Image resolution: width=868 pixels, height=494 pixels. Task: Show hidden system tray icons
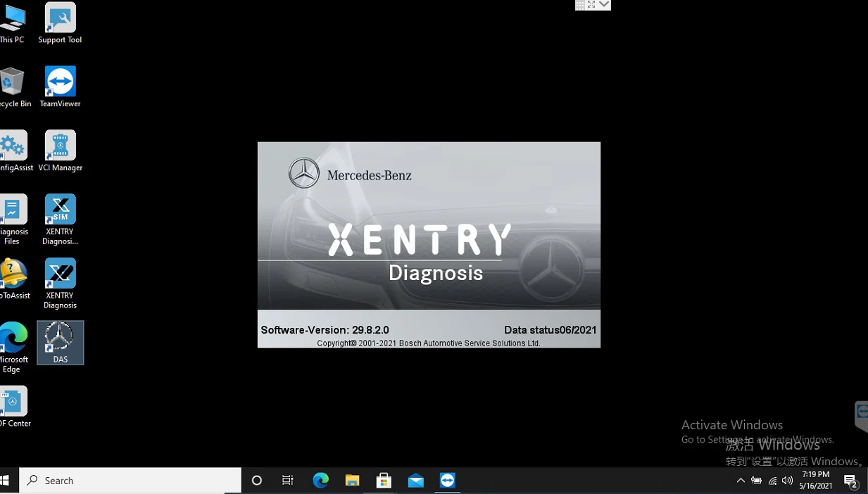click(741, 481)
